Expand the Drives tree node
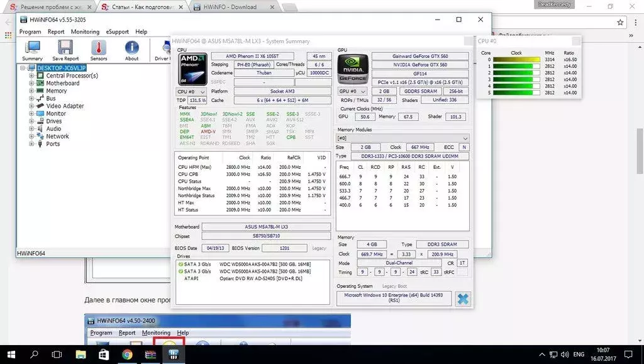 (31, 121)
